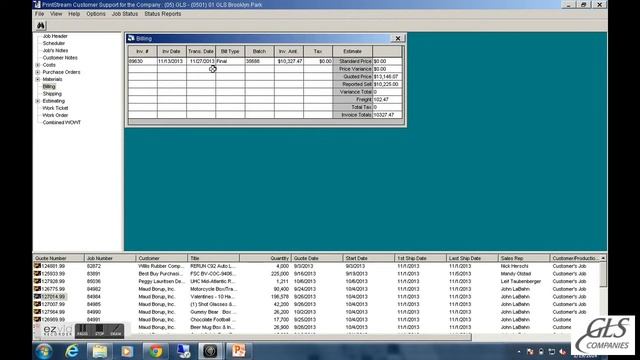Expand the Estimating tree node
This screenshot has height=360, width=640.
pyautogui.click(x=38, y=101)
